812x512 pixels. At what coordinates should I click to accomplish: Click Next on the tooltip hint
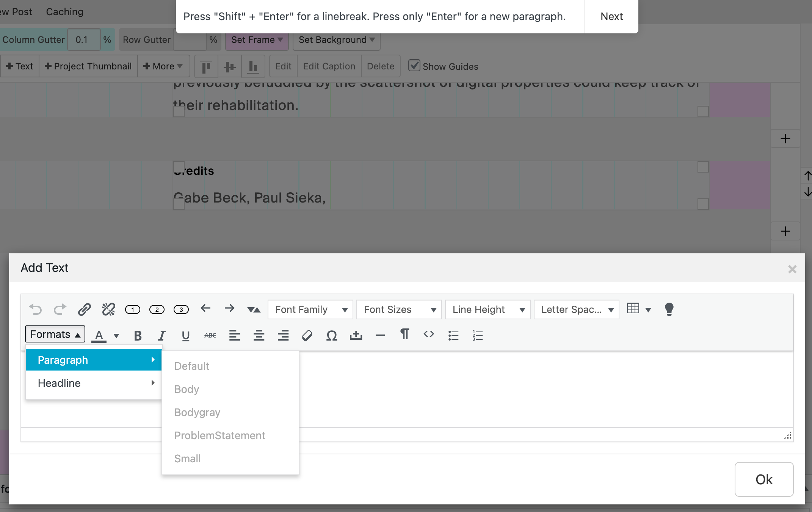(611, 16)
